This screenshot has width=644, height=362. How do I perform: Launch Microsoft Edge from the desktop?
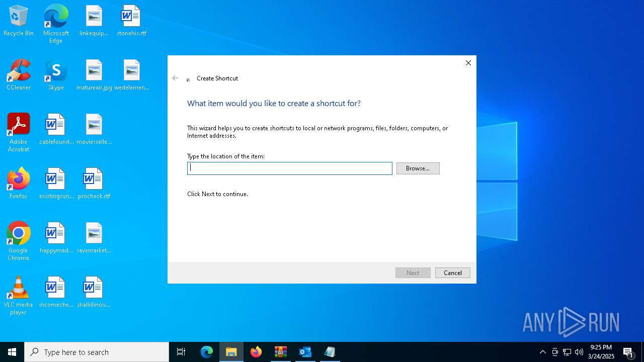(56, 24)
